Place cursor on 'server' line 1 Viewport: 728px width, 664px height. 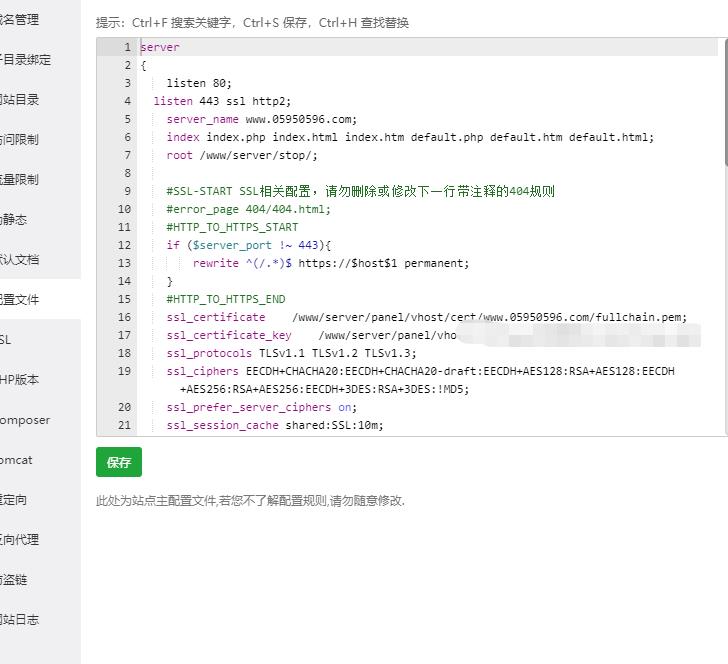click(160, 47)
